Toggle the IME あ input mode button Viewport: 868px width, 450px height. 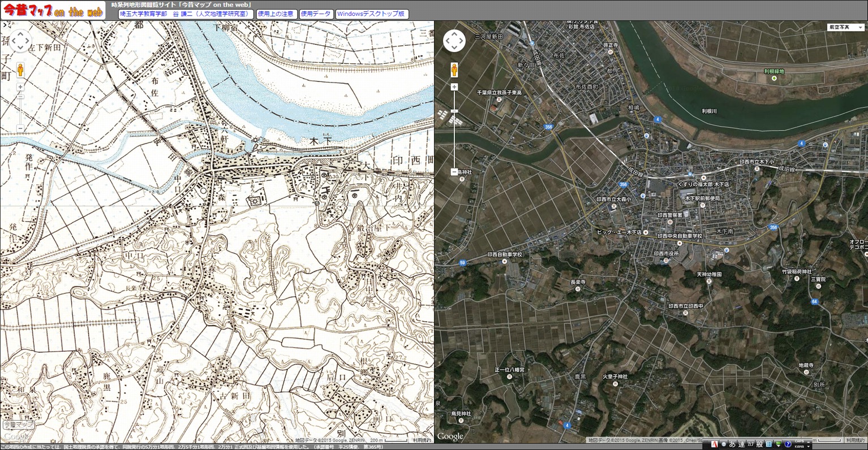pyautogui.click(x=733, y=444)
